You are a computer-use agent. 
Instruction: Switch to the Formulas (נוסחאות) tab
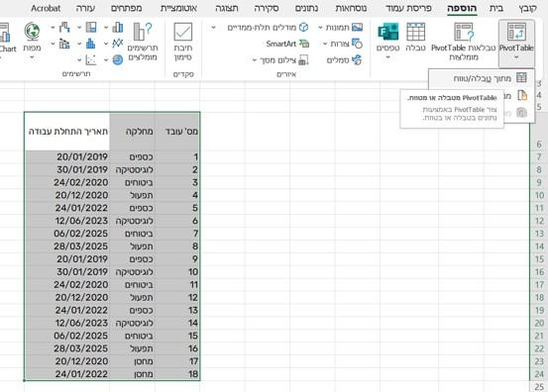pos(351,8)
